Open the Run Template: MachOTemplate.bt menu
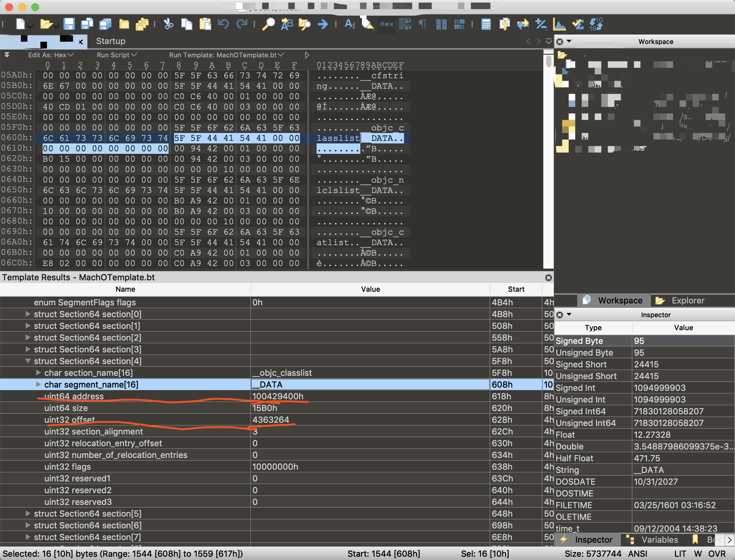The image size is (735, 560). tap(226, 55)
